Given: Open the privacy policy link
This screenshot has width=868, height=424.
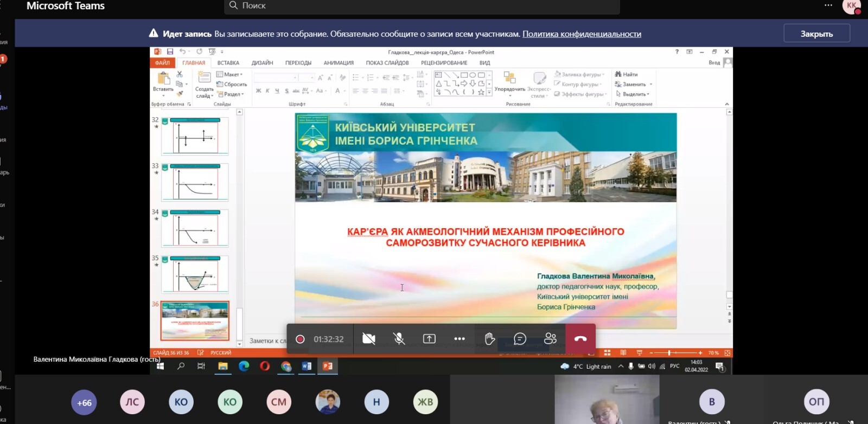Looking at the screenshot, I should 582,34.
